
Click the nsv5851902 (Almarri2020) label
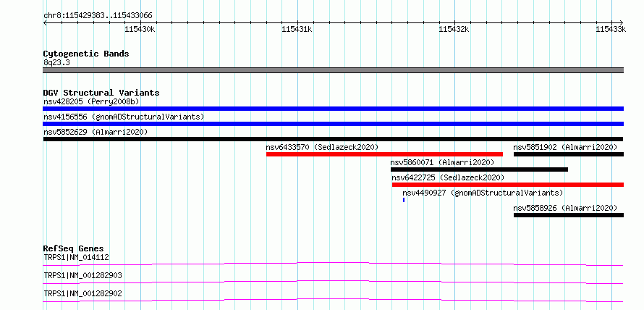point(565,147)
